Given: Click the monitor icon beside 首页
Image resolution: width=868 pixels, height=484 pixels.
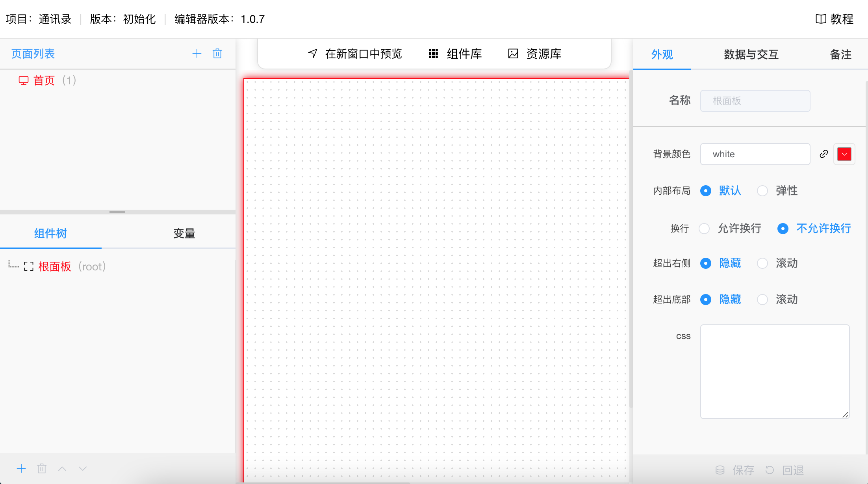Looking at the screenshot, I should pyautogui.click(x=24, y=81).
